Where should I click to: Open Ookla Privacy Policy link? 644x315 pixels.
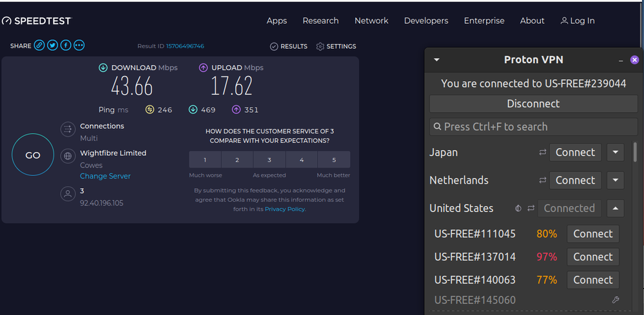[x=285, y=209]
